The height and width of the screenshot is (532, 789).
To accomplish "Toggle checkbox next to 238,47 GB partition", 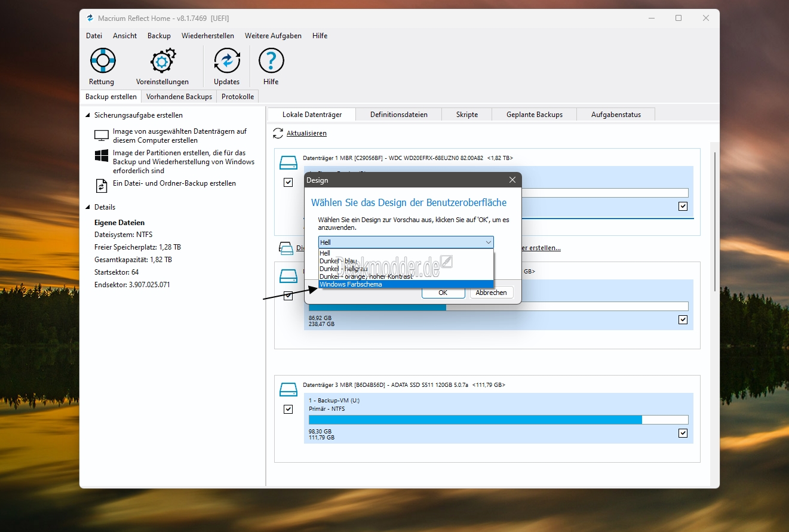I will (683, 319).
